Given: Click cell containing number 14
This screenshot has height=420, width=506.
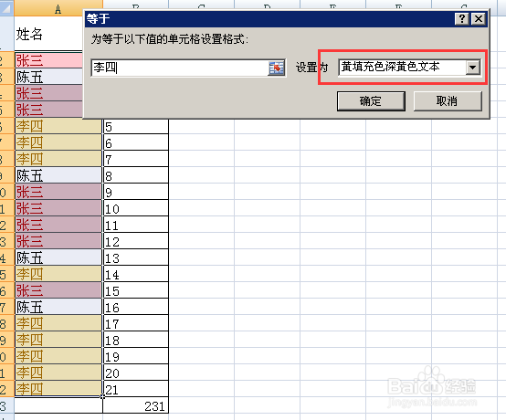Looking at the screenshot, I should [135, 274].
